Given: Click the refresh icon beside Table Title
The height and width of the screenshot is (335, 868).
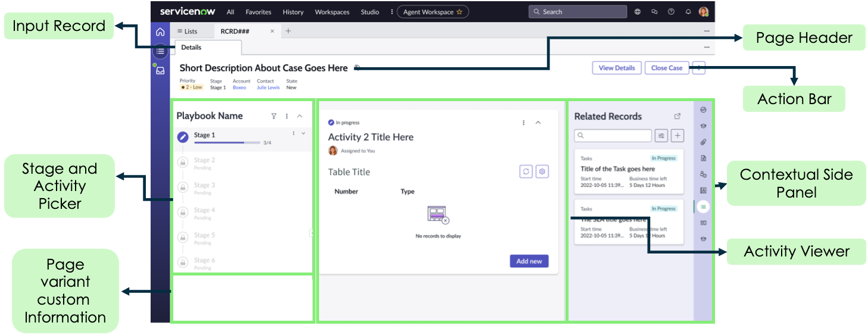Looking at the screenshot, I should [x=526, y=171].
